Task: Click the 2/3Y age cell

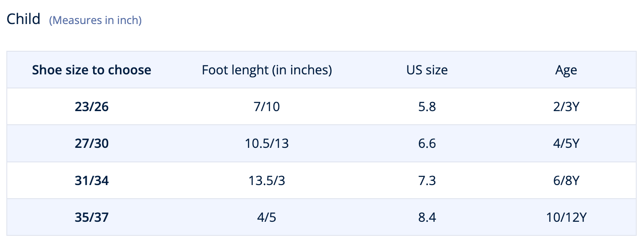Action: (x=566, y=107)
